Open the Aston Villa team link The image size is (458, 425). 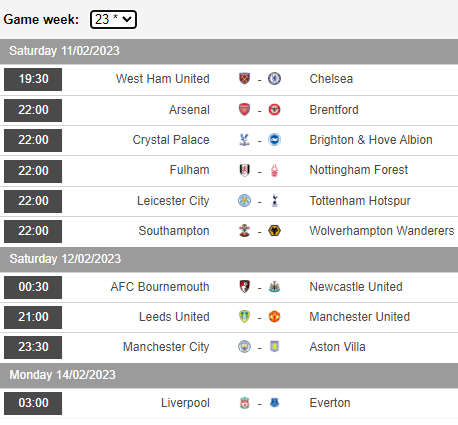[337, 347]
